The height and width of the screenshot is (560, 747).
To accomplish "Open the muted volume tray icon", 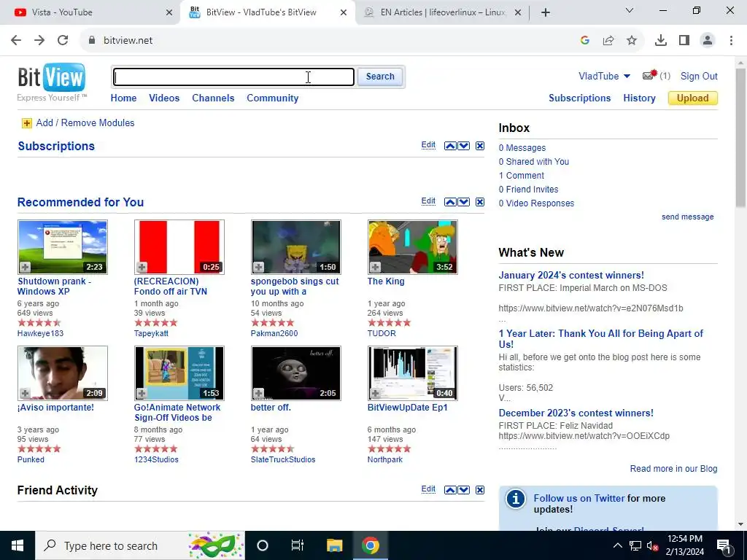I will click(652, 545).
